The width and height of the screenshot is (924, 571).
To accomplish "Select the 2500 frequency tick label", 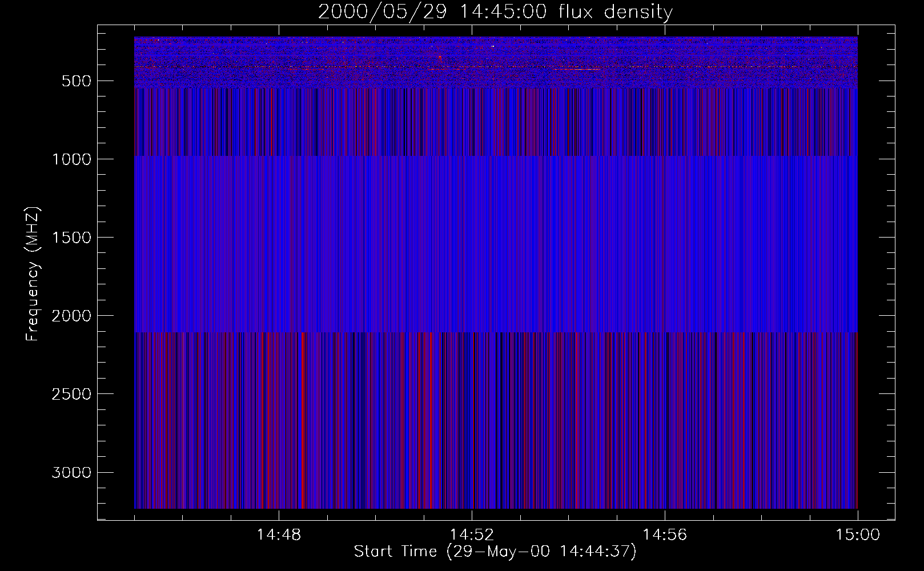I will 71,394.
